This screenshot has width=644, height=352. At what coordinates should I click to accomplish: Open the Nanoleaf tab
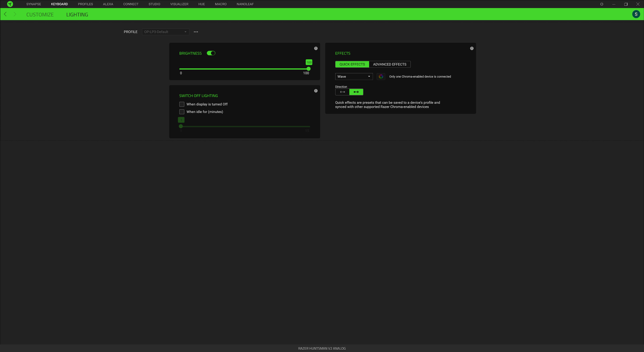[245, 4]
